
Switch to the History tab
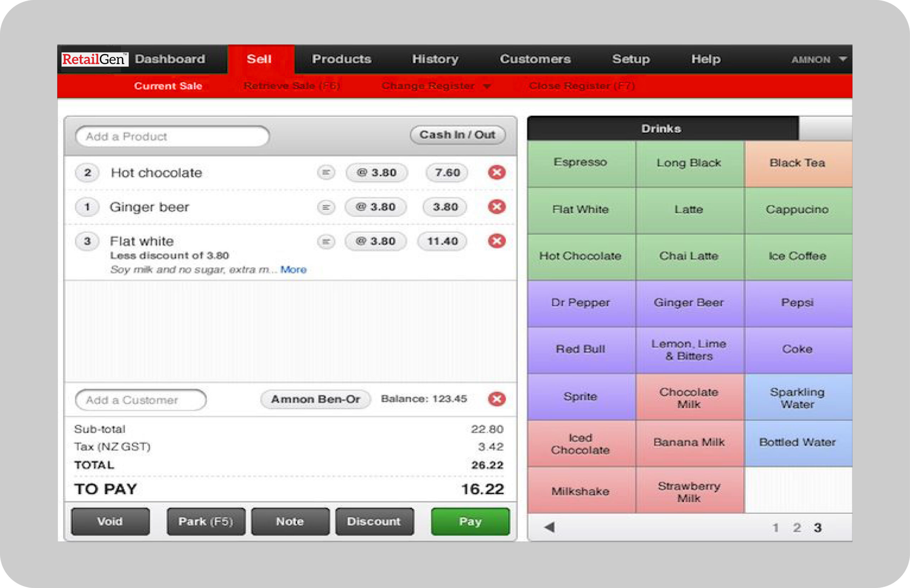pyautogui.click(x=435, y=59)
